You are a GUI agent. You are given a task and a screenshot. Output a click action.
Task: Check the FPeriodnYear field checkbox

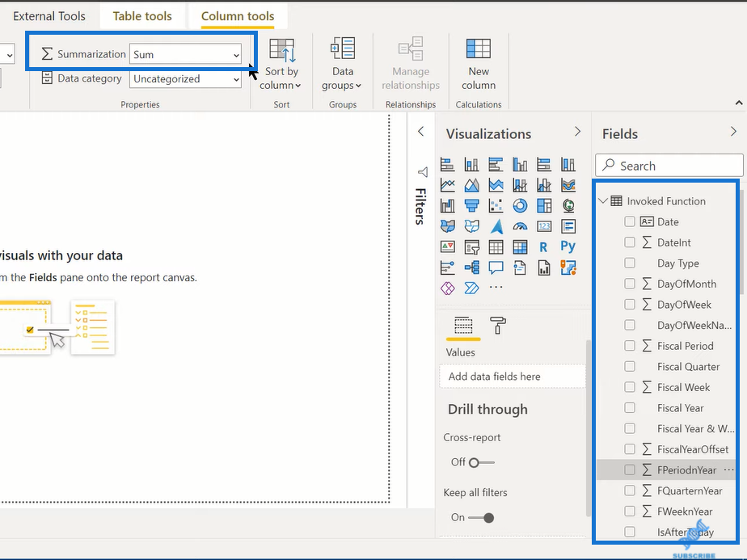click(x=629, y=470)
